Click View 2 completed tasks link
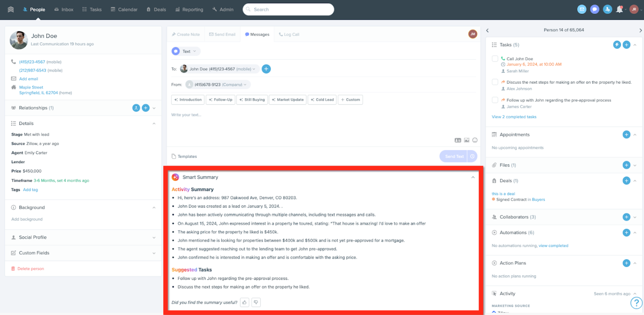 pyautogui.click(x=514, y=117)
